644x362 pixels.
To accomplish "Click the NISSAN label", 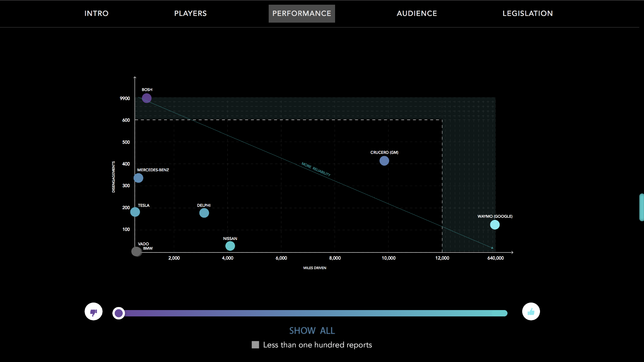I will click(x=230, y=239).
